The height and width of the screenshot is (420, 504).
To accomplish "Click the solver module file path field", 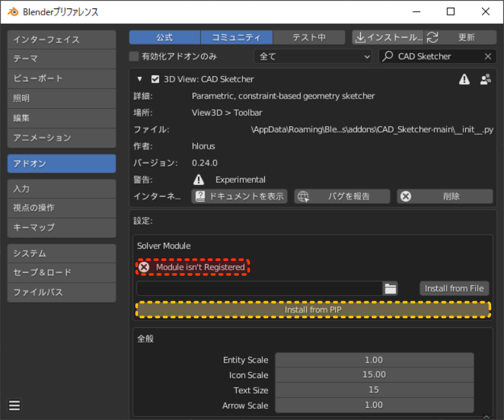I will click(259, 288).
